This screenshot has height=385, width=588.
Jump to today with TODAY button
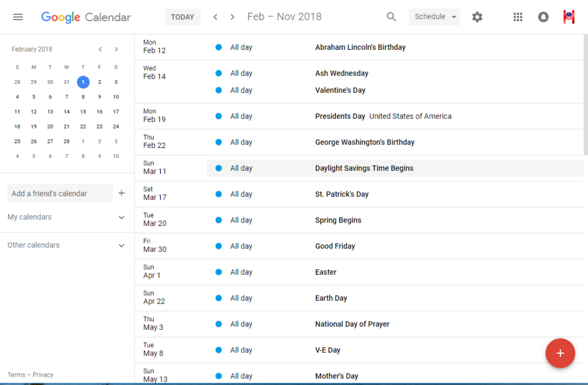(x=182, y=17)
